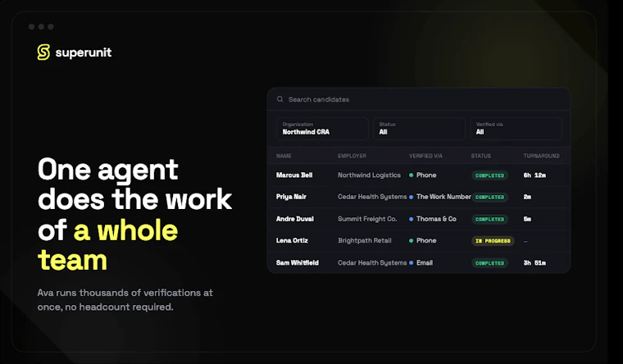Click employer Brightpath Retail

tap(365, 240)
